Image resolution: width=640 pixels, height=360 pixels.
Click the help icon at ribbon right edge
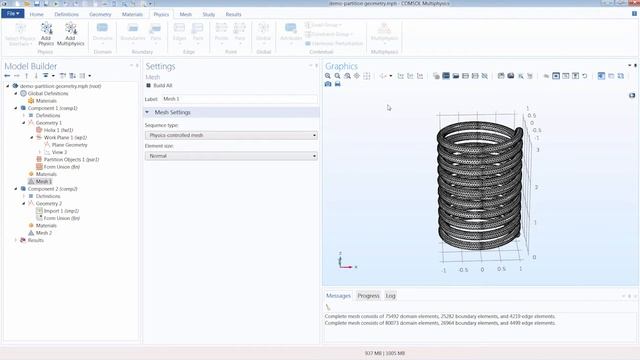pyautogui.click(x=634, y=13)
